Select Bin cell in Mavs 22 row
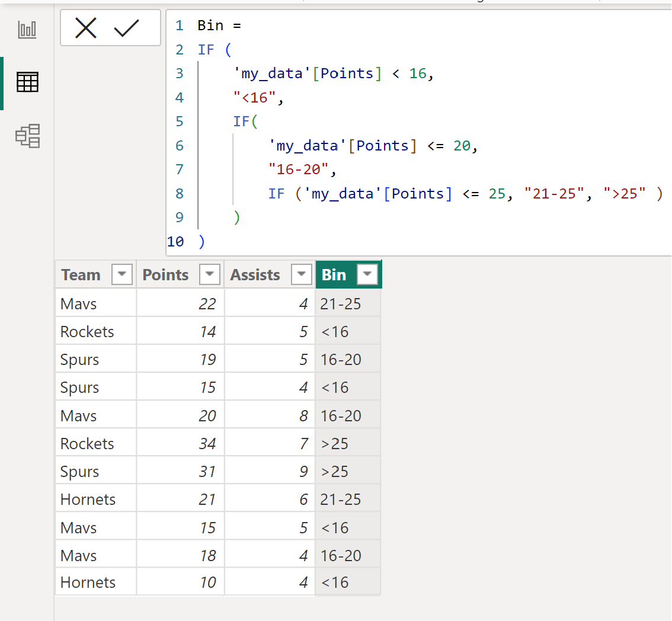This screenshot has width=672, height=621. [348, 303]
